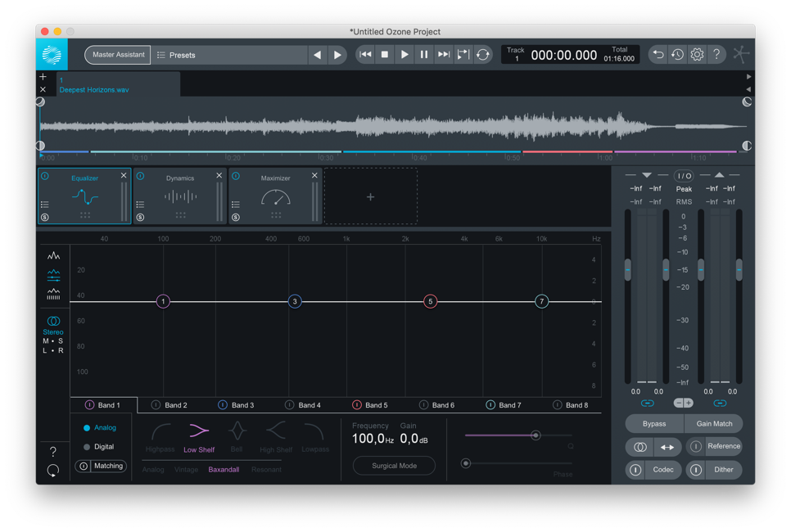
Task: Open Maximizer module preset list
Action: (236, 205)
